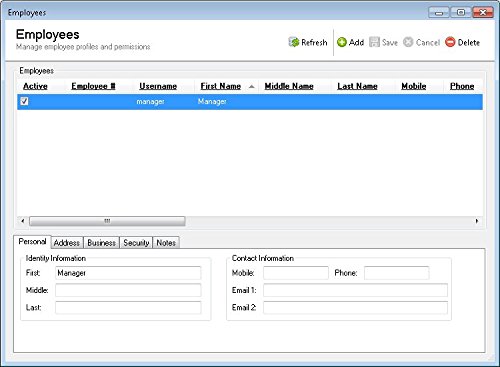Viewport: 500px width, 367px height.
Task: Maximize the Employees window
Action: (461, 13)
